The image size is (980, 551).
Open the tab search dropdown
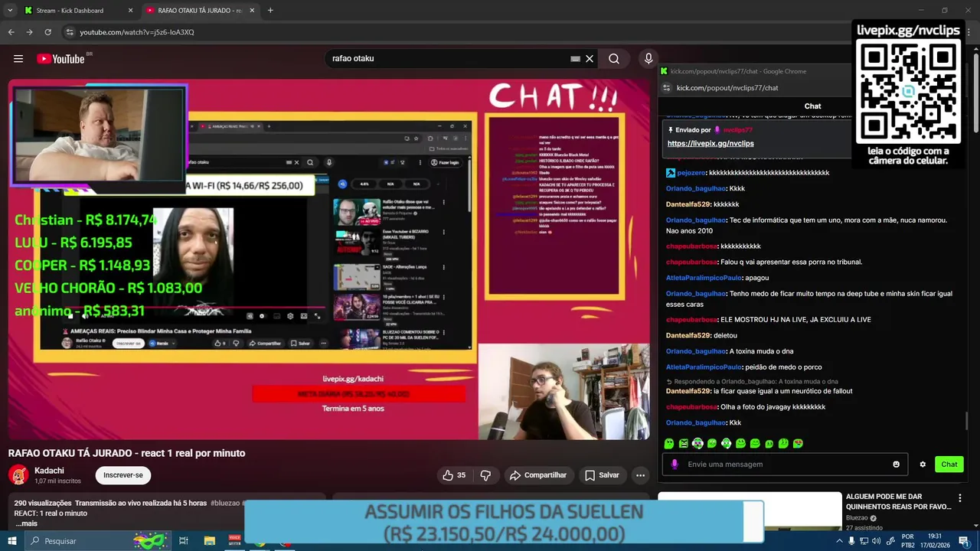click(10, 10)
